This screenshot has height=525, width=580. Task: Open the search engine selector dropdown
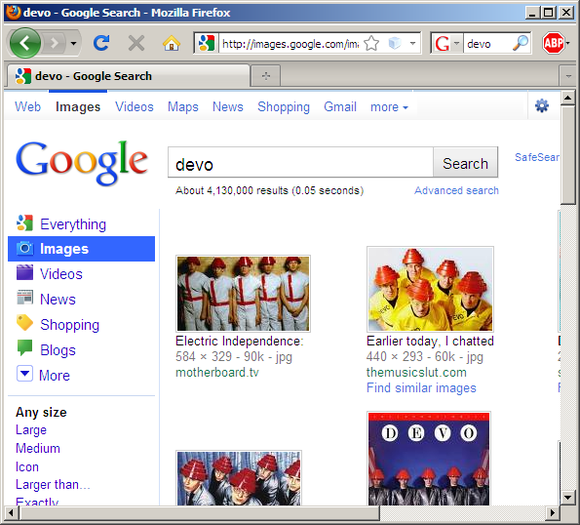click(x=447, y=44)
